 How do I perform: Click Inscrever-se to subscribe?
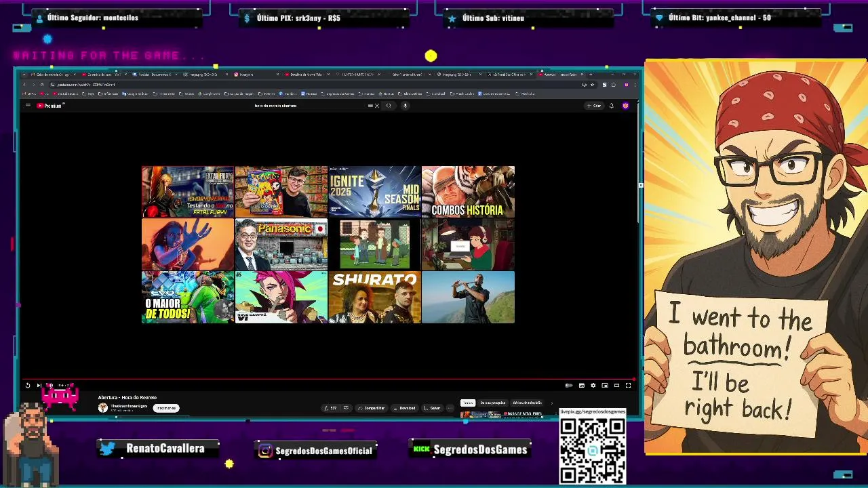(166, 408)
